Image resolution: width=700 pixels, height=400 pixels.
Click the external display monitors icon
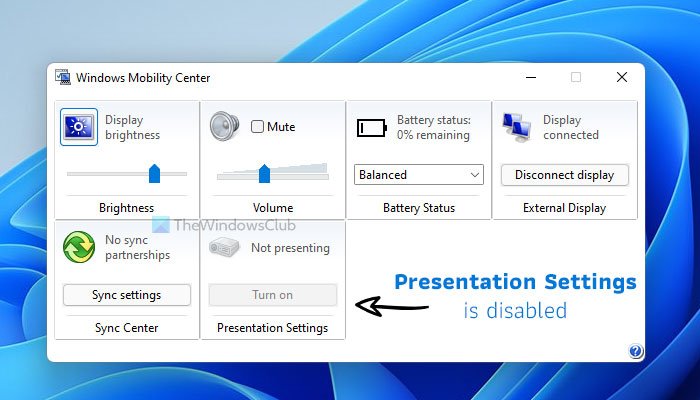pyautogui.click(x=517, y=127)
